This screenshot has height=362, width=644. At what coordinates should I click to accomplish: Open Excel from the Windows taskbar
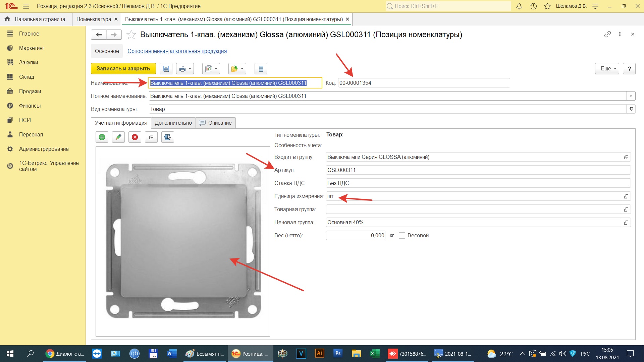point(374,354)
